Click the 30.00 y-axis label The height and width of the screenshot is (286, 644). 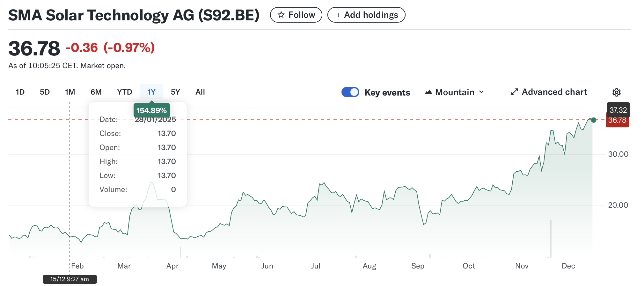pos(618,154)
